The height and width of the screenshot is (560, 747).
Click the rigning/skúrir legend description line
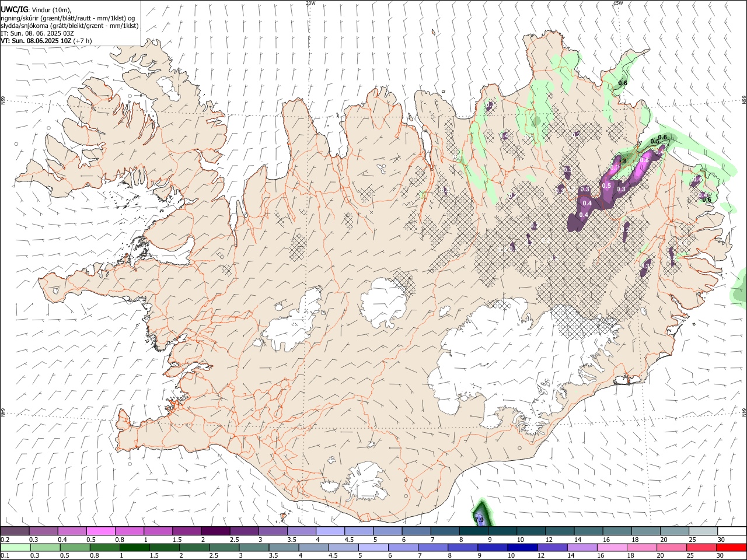coord(68,18)
